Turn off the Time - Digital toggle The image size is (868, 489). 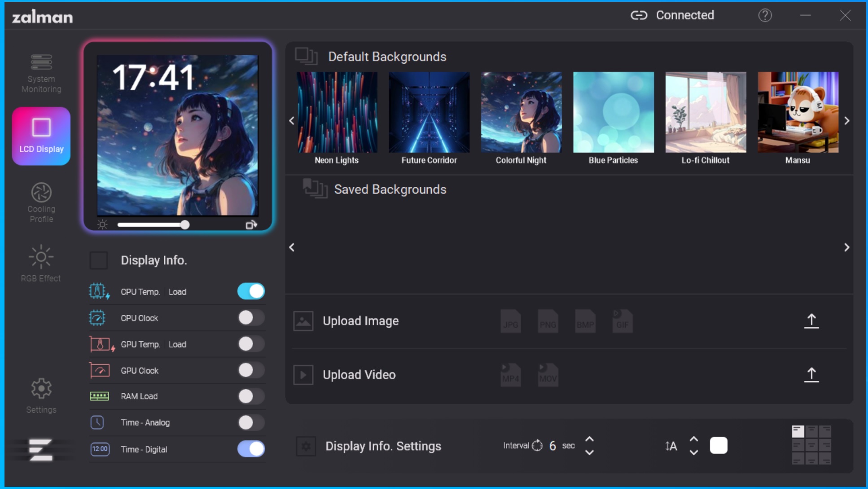click(251, 449)
